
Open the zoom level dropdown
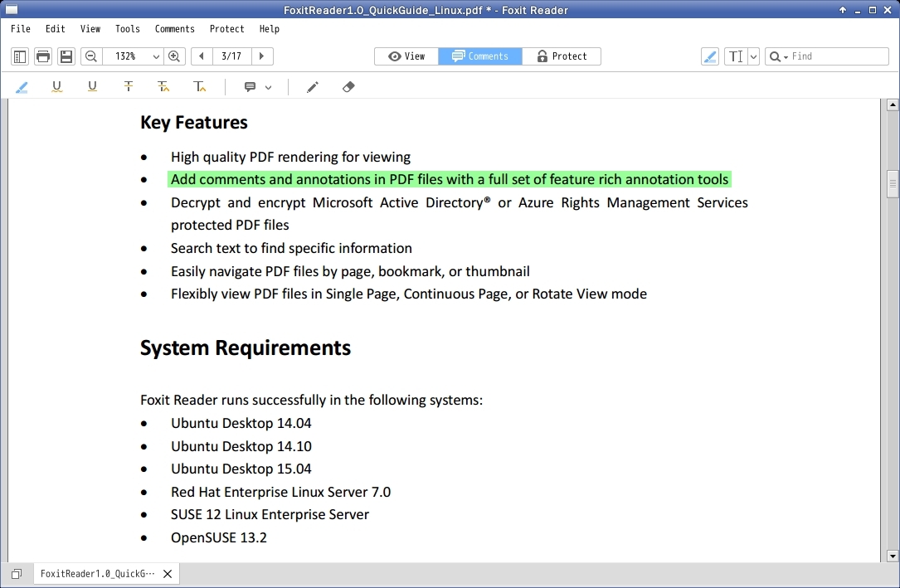coord(156,56)
